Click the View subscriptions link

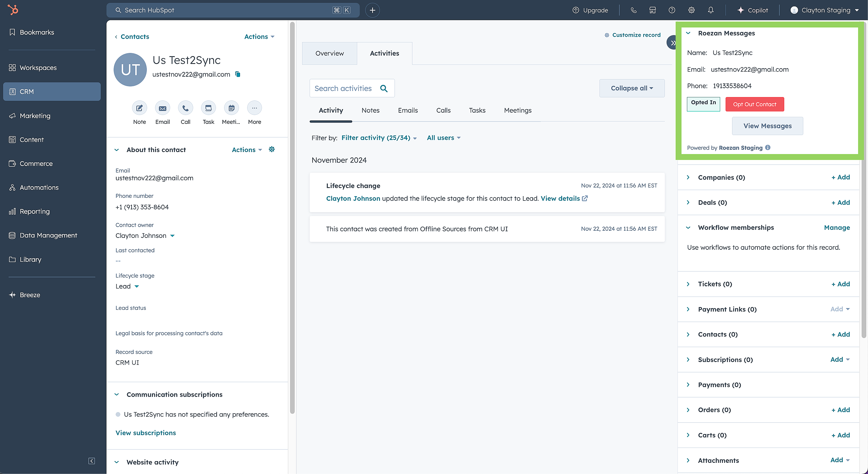(x=145, y=433)
